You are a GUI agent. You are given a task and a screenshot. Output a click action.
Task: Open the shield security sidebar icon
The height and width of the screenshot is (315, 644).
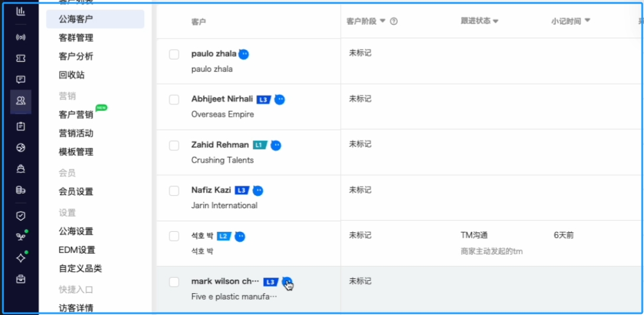pos(21,216)
